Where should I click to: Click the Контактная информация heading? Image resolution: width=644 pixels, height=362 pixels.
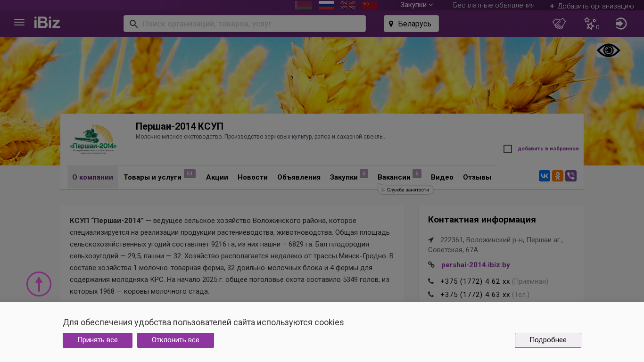click(x=482, y=220)
